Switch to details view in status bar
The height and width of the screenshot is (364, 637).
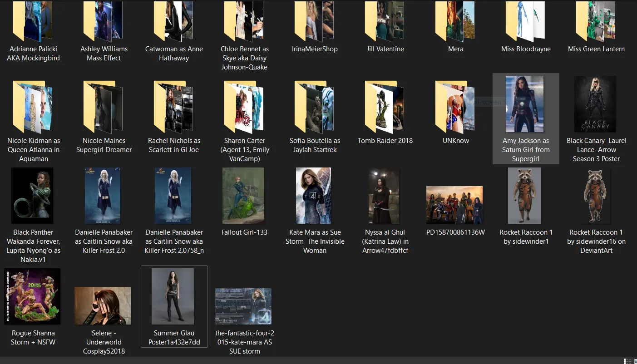(628, 361)
